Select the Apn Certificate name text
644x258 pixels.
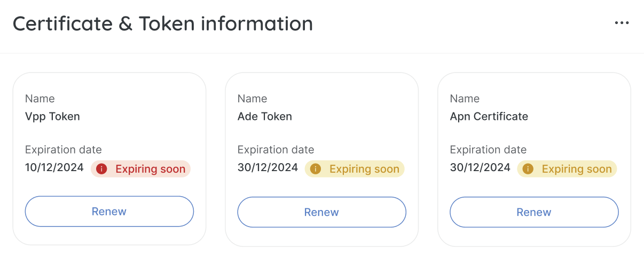click(489, 117)
